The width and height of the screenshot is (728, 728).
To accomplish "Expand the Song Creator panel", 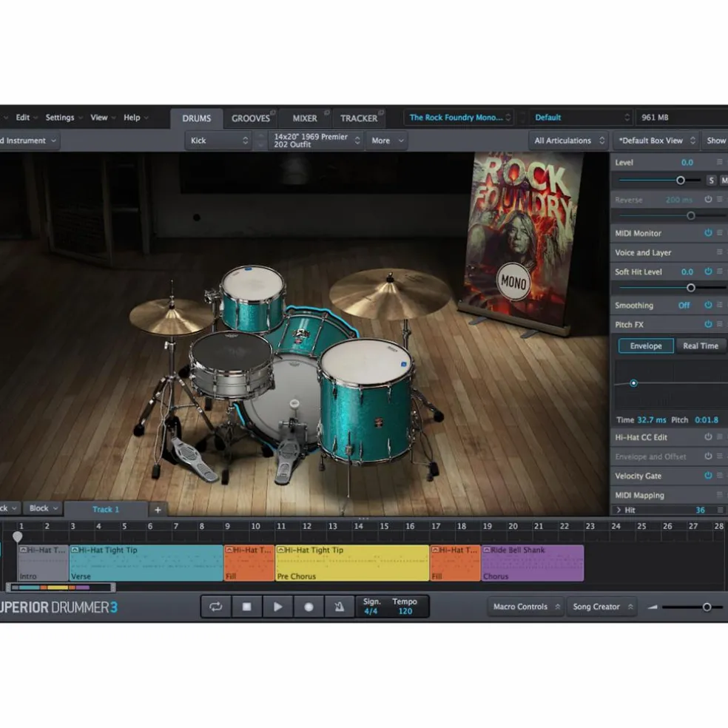I will 602,607.
